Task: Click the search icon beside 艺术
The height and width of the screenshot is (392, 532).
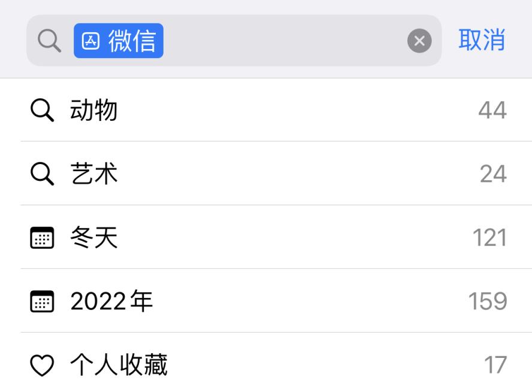Action: click(x=41, y=174)
